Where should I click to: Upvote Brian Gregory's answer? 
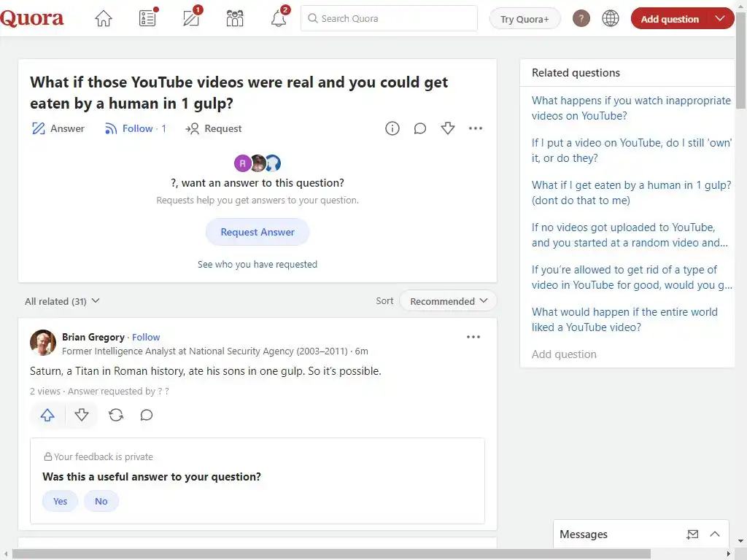point(47,415)
